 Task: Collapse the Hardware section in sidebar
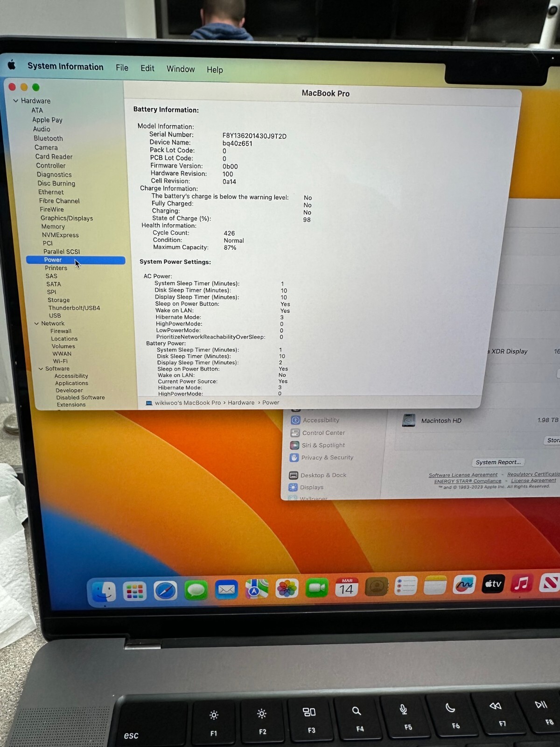15,100
